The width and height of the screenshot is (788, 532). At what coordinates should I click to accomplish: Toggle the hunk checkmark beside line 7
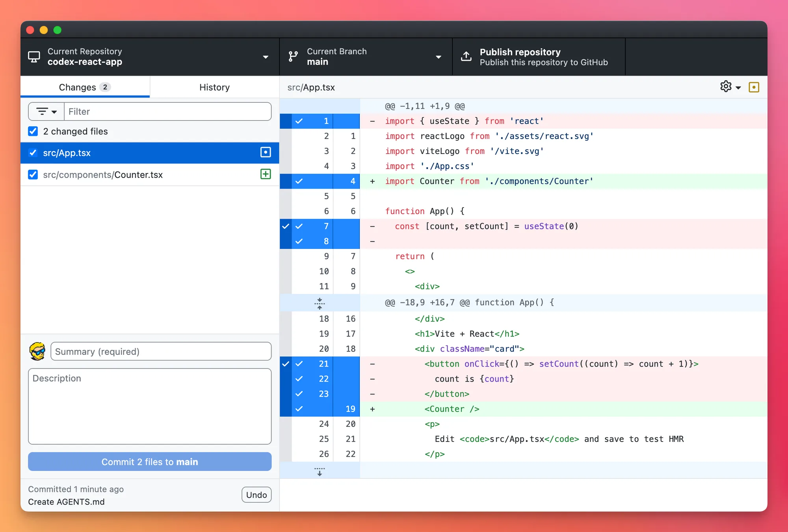(x=286, y=226)
